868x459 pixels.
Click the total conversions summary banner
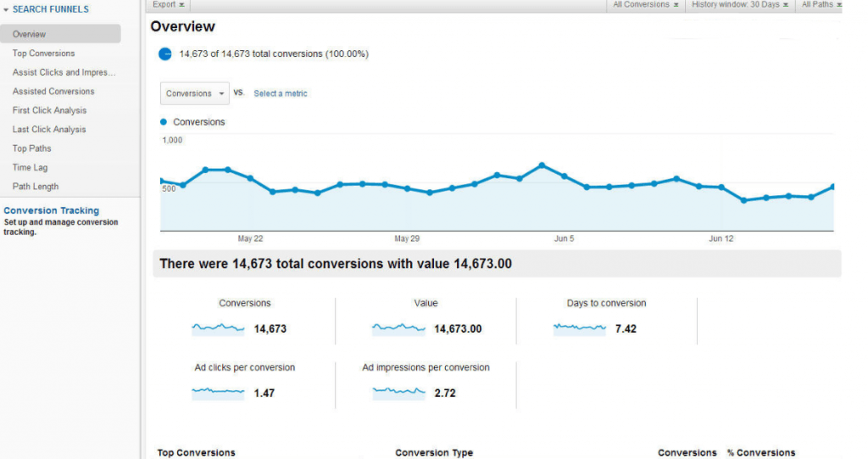tap(497, 264)
